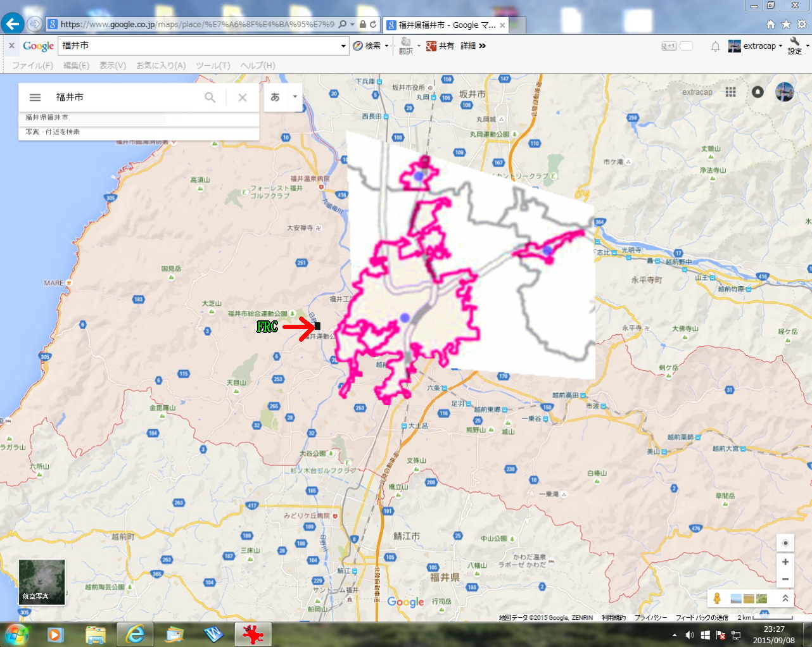The image size is (812, 647).
Task: Switch to 航空写真 satellite view thumbnail
Action: [42, 582]
